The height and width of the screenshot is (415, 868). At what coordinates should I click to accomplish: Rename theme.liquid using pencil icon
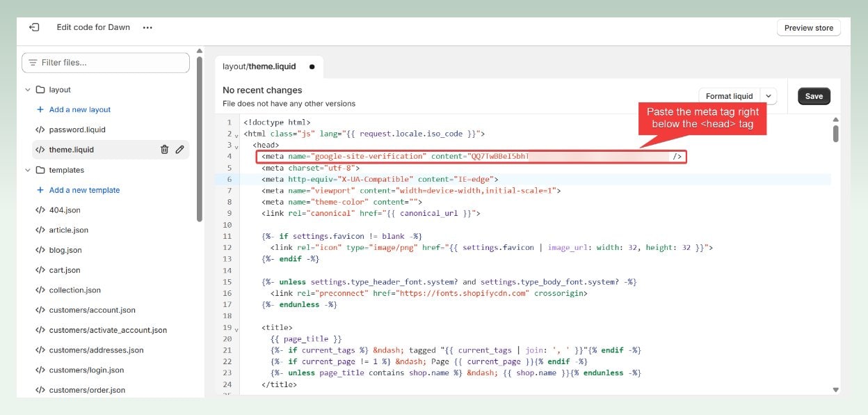pyautogui.click(x=179, y=149)
